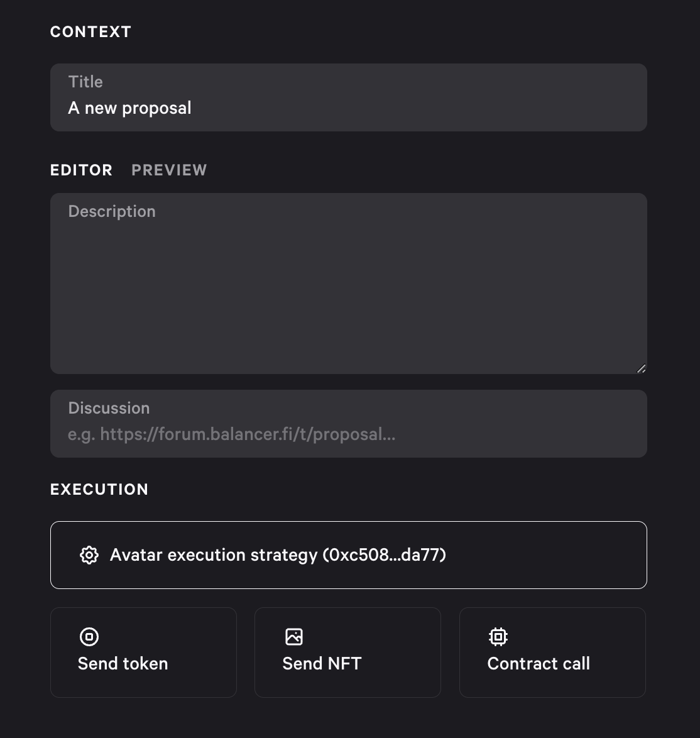Click the "Discussion" field label

(109, 408)
